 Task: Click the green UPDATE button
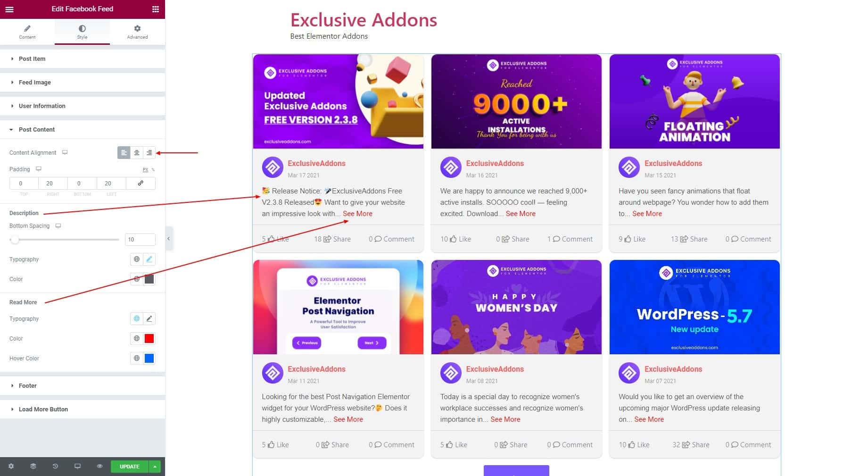130,466
